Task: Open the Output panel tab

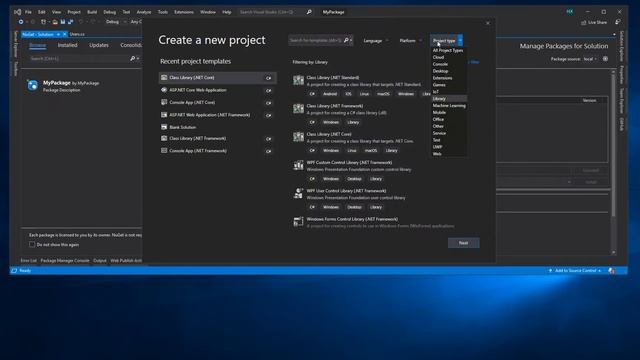Action: pos(100,260)
